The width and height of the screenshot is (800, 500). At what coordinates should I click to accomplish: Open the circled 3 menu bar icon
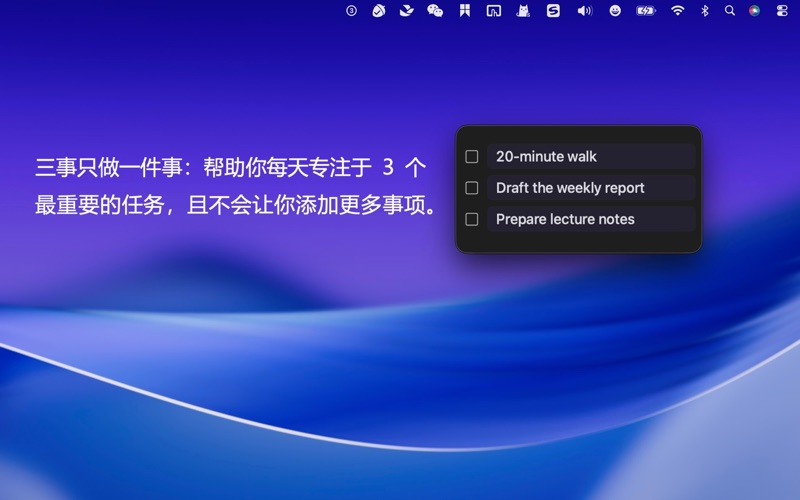[x=351, y=11]
